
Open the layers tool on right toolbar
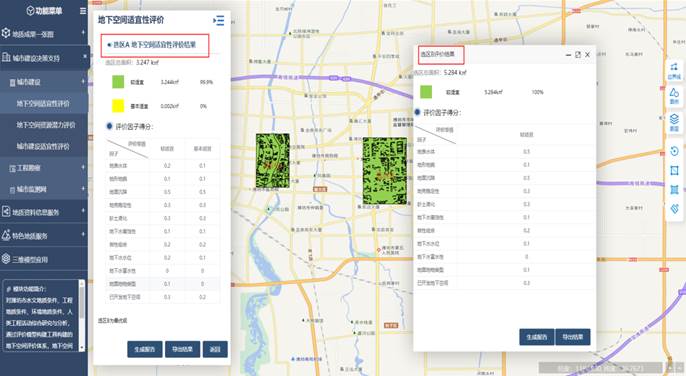click(x=674, y=121)
